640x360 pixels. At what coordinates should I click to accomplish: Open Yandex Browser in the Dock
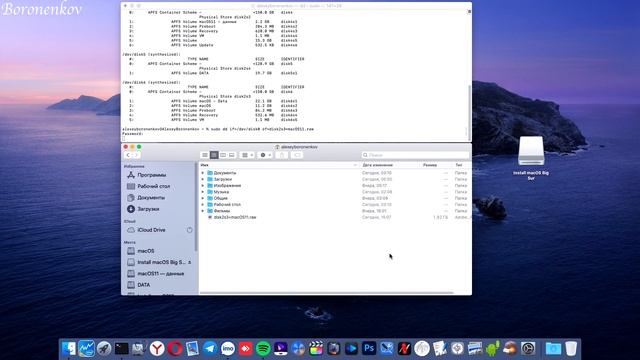(157, 349)
